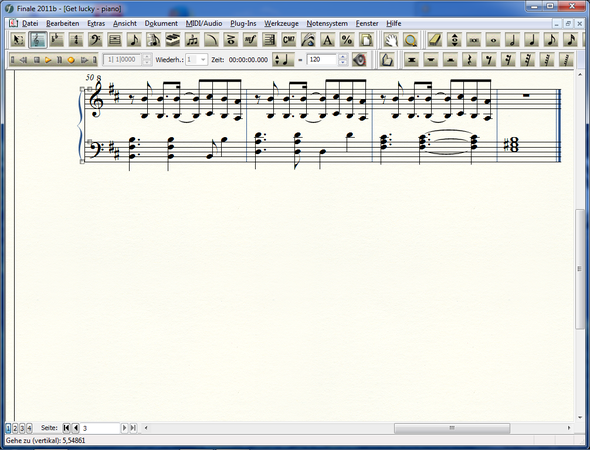Viewport: 590px width, 450px height.
Task: Open the Extras menu
Action: point(96,23)
